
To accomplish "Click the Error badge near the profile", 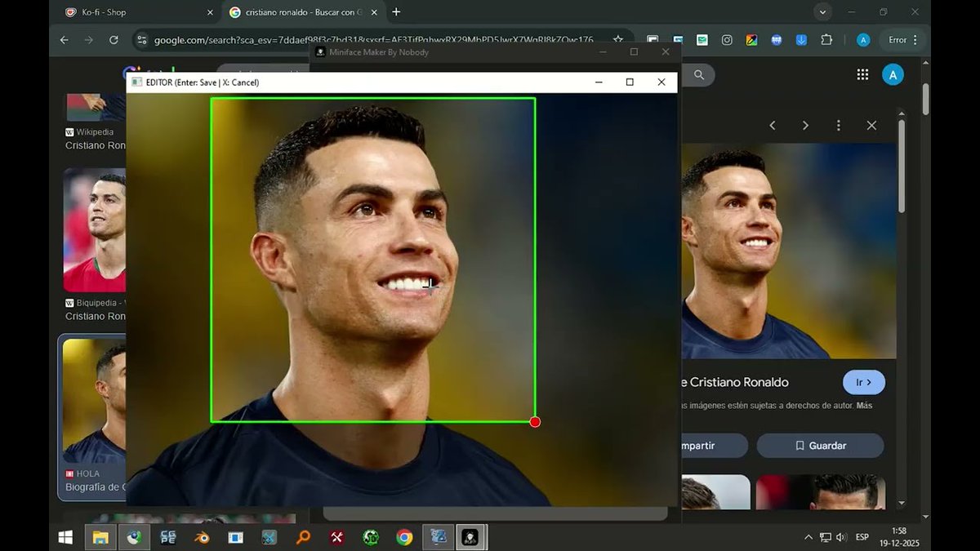I will 897,39.
